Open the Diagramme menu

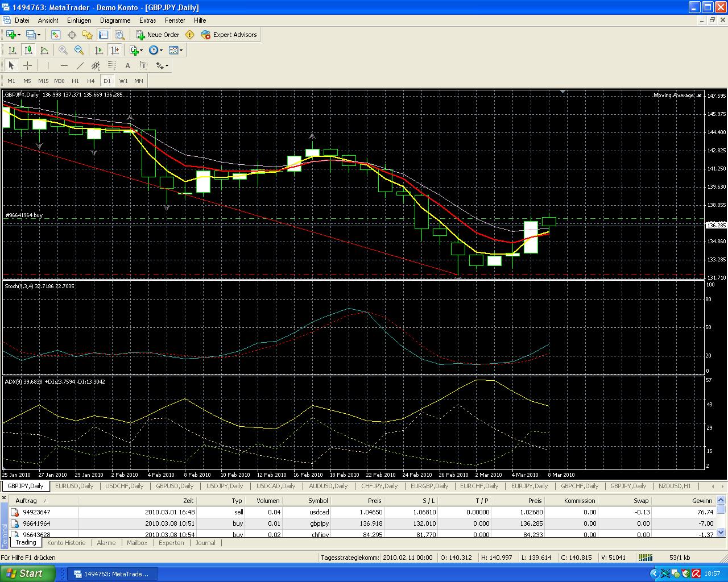[x=115, y=20]
